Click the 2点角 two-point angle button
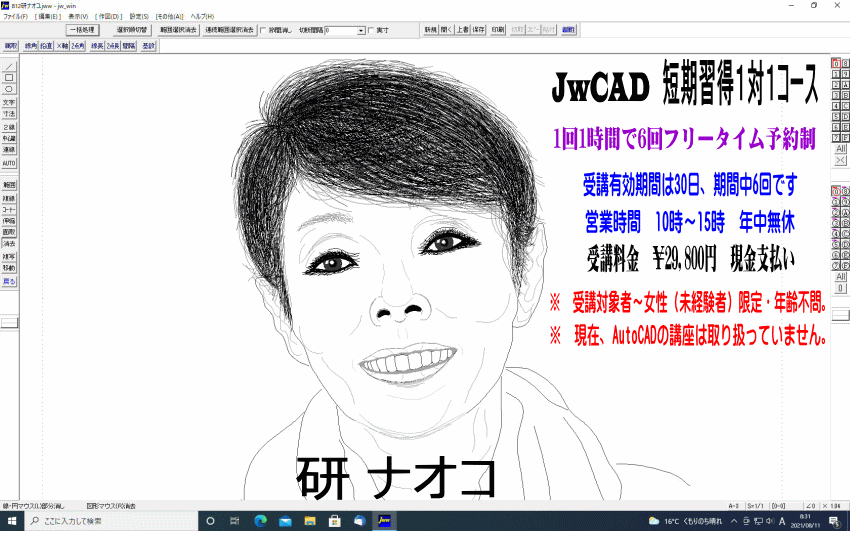This screenshot has height=535, width=850. pos(78,46)
